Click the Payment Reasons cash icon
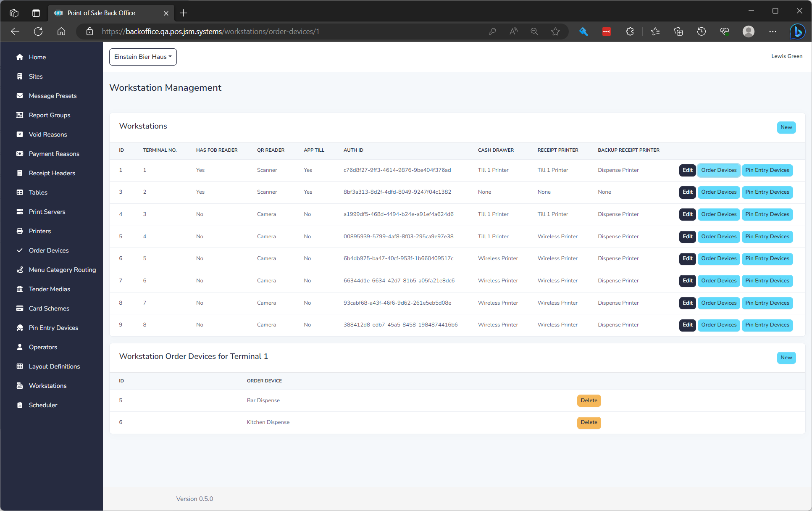The image size is (812, 511). pyautogui.click(x=20, y=154)
